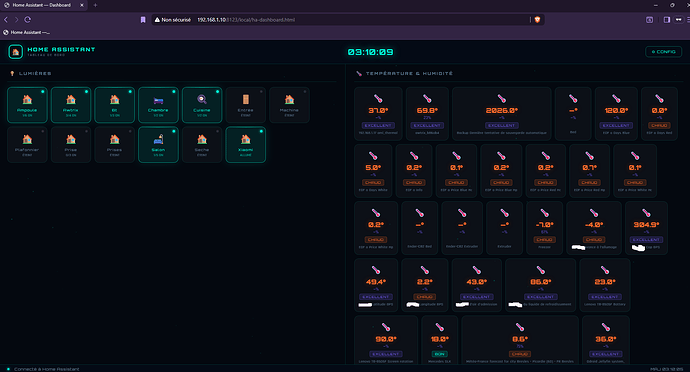Click the Ender-CR2 Extruder sensor card

point(462,228)
